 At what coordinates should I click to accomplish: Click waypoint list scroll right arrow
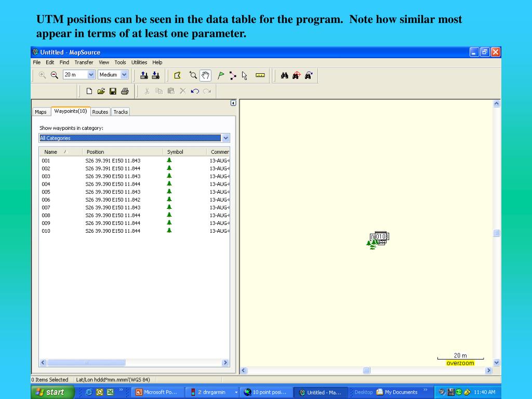[225, 363]
